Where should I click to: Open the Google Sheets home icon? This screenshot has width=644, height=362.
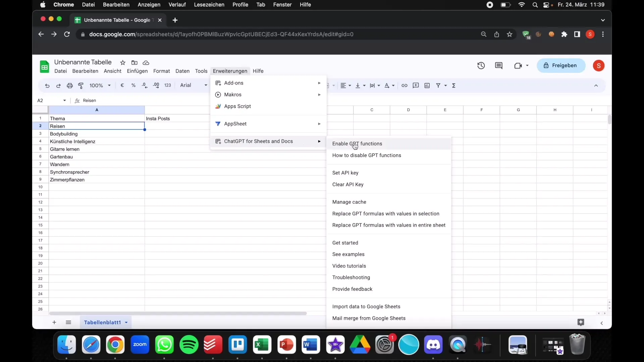point(44,67)
